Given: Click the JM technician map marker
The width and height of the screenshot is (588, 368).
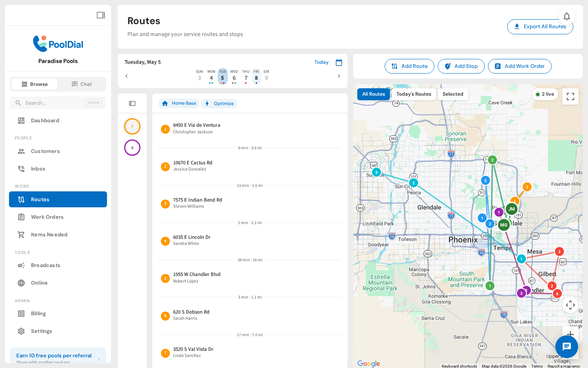Looking at the screenshot, I should coord(512,209).
